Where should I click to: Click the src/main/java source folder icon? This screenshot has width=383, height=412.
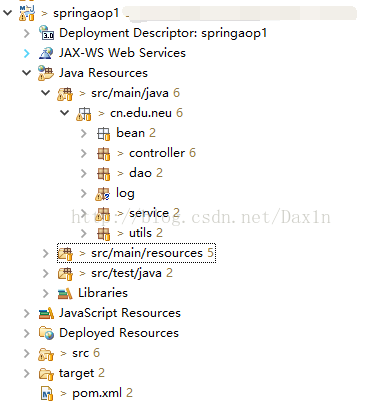pyautogui.click(x=65, y=93)
